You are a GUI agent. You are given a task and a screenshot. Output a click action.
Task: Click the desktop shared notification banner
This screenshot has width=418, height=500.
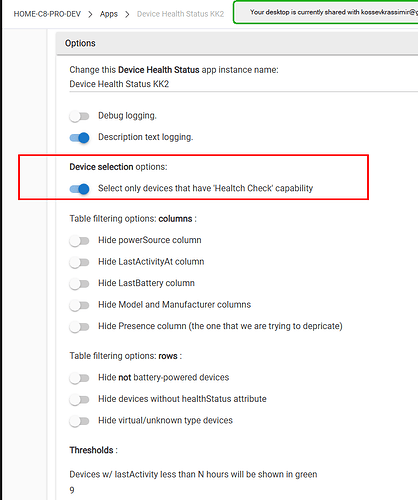(x=326, y=12)
